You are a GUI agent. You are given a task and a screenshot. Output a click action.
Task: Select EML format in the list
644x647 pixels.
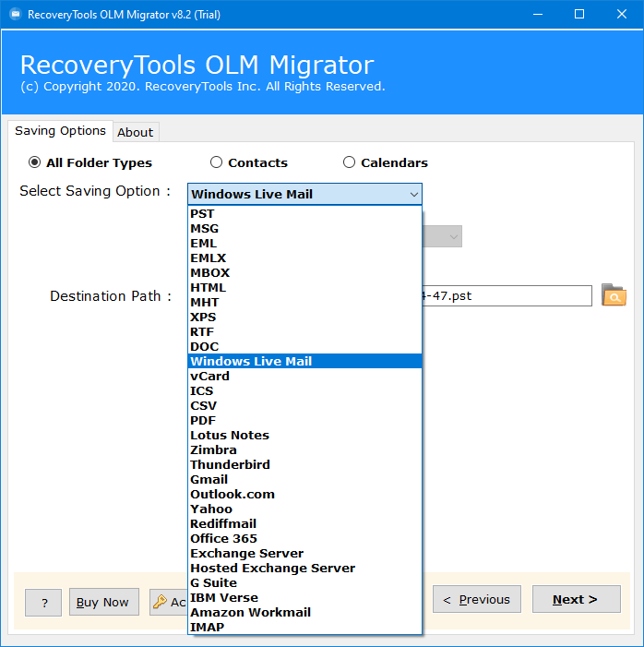pyautogui.click(x=304, y=244)
